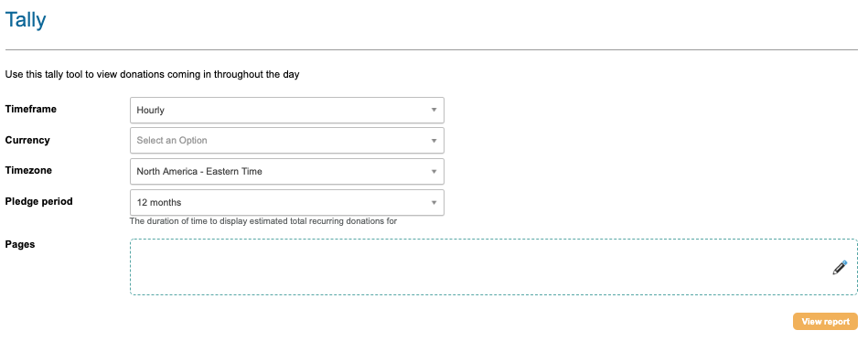Image resolution: width=868 pixels, height=341 pixels.
Task: Click inside the dashed Pages selection box
Action: click(494, 267)
